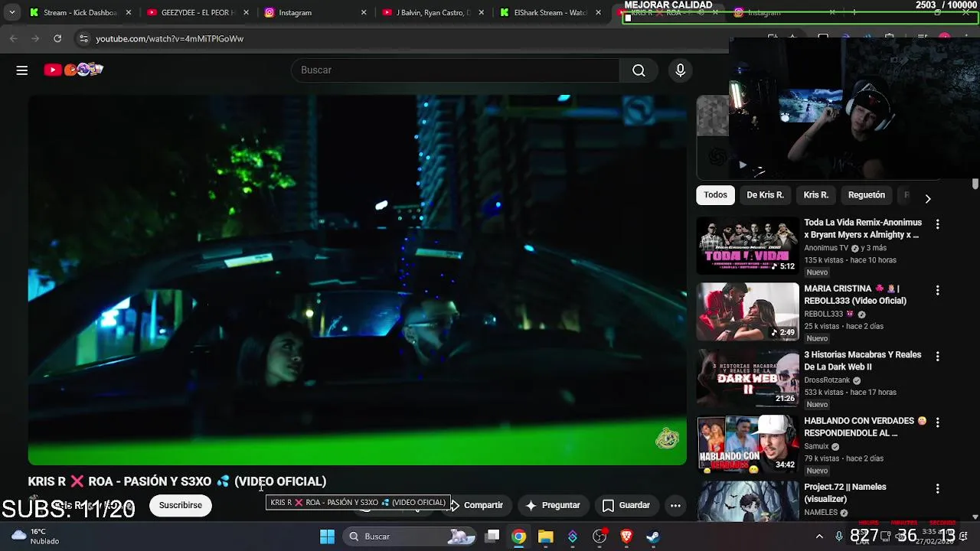The height and width of the screenshot is (551, 980).
Task: Select the Kris R. filter chip
Action: [x=815, y=195]
